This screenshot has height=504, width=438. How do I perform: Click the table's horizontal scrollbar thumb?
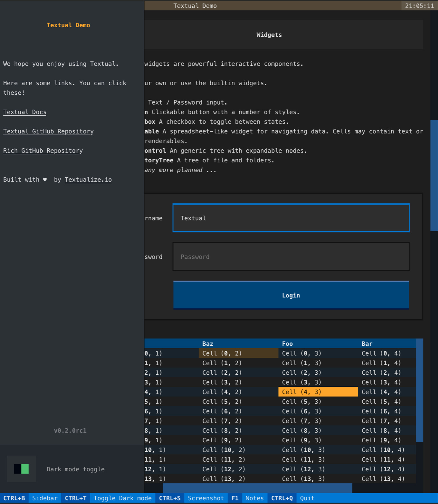coord(257,488)
